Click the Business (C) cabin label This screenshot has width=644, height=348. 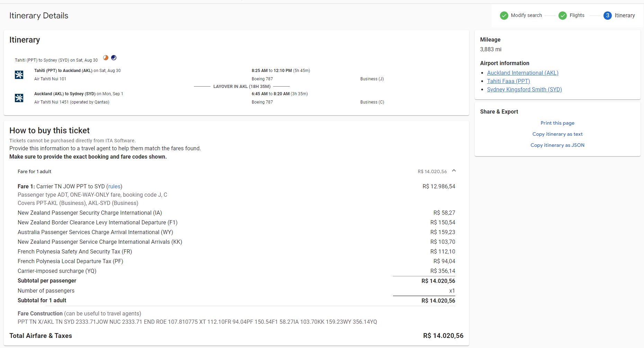coord(372,102)
